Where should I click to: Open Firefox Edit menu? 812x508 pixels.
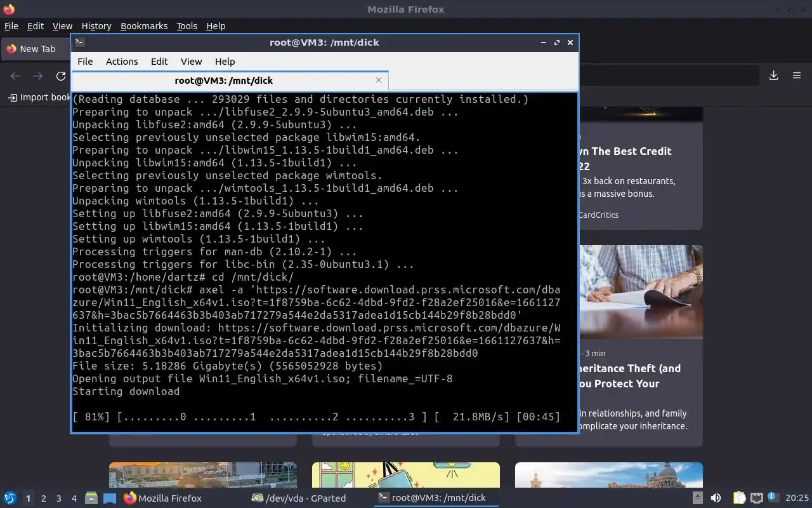(36, 26)
